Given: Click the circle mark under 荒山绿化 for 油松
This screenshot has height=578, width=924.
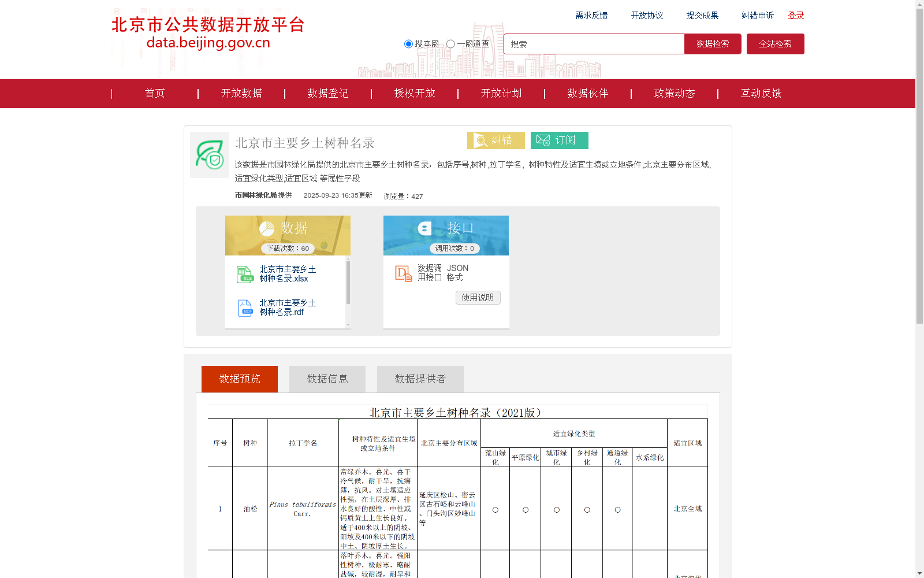Looking at the screenshot, I should 494,510.
